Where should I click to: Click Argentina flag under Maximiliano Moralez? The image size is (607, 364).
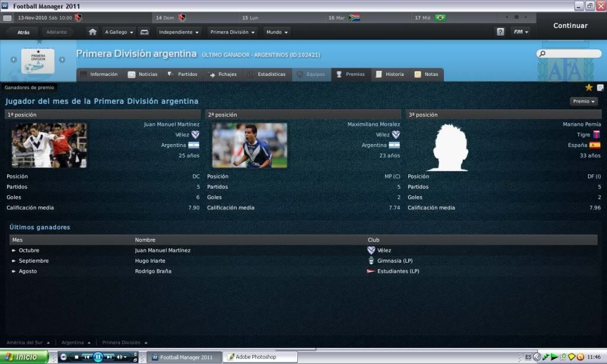pos(394,145)
